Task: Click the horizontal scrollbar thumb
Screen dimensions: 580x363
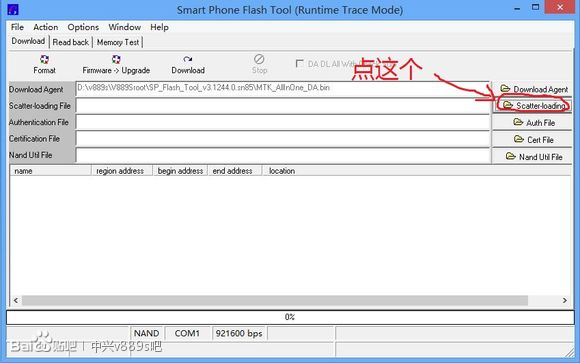Action: tap(275, 300)
